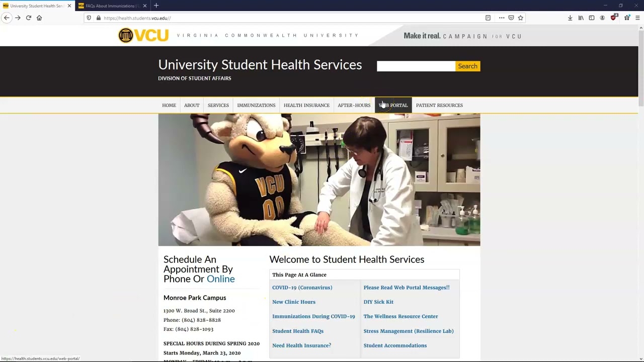Open the Firefox hamburger menu
This screenshot has width=644, height=362.
coord(637,18)
